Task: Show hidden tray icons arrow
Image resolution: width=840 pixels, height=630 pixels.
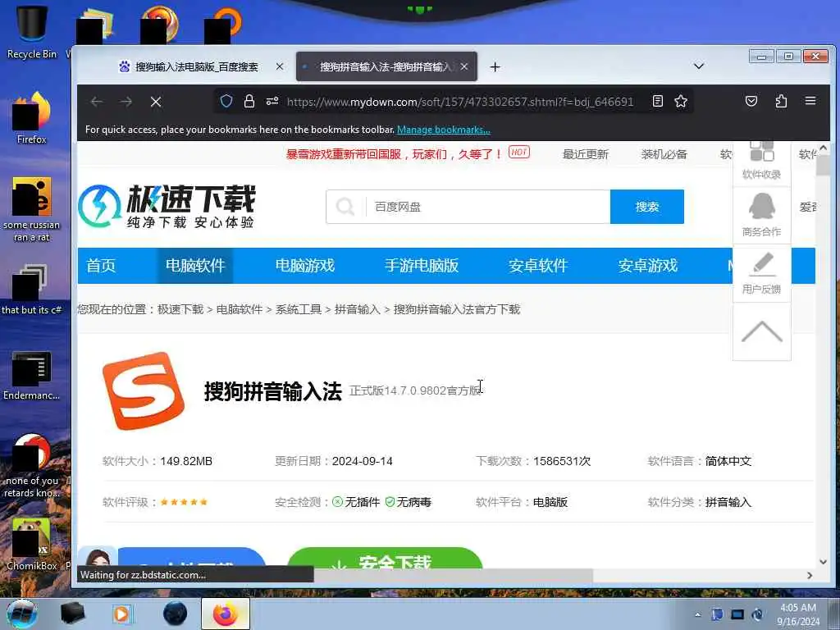Action: coord(697,614)
